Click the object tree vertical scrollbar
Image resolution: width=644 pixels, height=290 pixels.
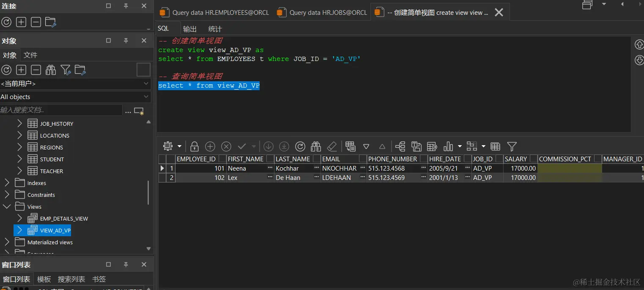(148, 193)
